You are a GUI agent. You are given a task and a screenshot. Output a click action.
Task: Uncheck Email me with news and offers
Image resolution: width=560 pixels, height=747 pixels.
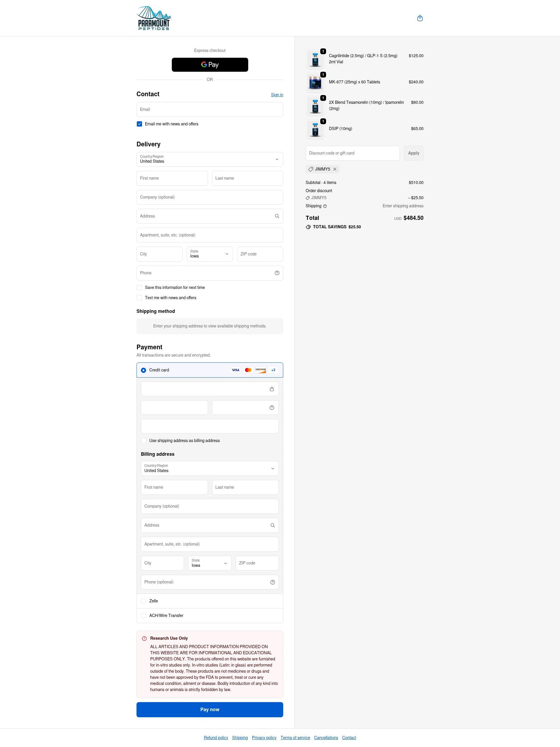(x=139, y=124)
